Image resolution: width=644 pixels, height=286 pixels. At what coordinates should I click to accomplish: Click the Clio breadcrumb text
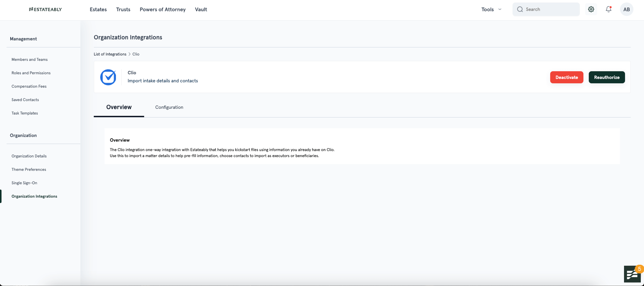[x=136, y=54]
